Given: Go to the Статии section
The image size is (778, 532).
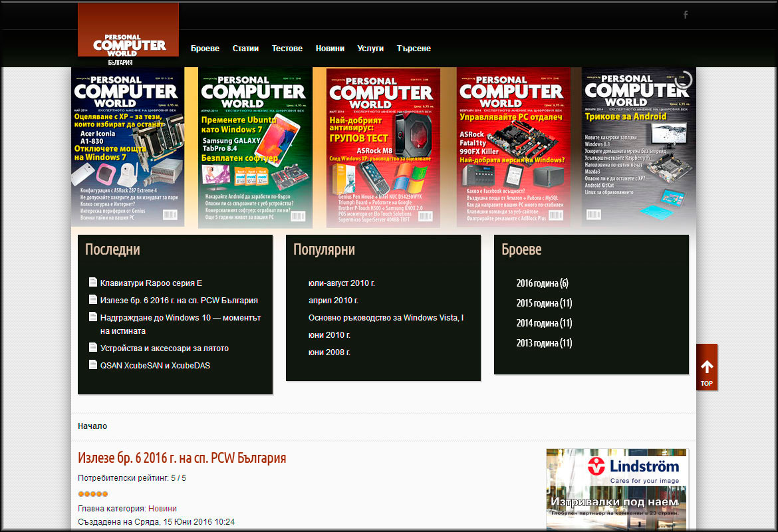Looking at the screenshot, I should tap(245, 49).
